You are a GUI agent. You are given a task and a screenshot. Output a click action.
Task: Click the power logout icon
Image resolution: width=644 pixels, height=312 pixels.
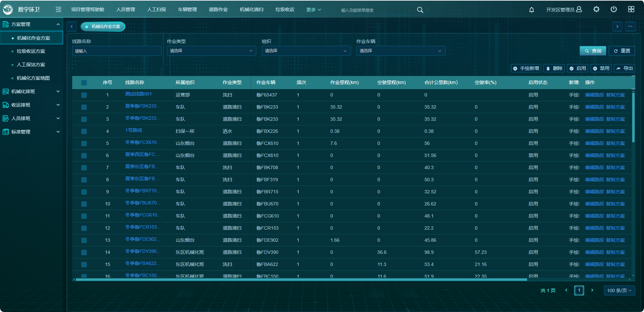click(x=613, y=9)
